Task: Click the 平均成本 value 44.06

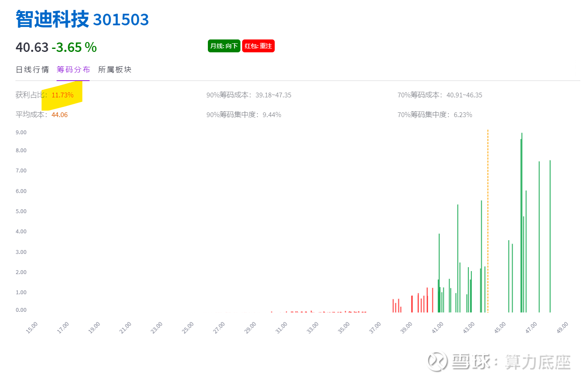Action: (60, 115)
